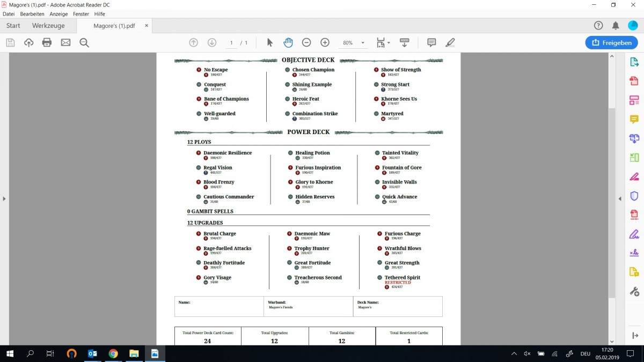Zoom out with minus button
The width and height of the screenshot is (644, 362).
click(x=306, y=42)
